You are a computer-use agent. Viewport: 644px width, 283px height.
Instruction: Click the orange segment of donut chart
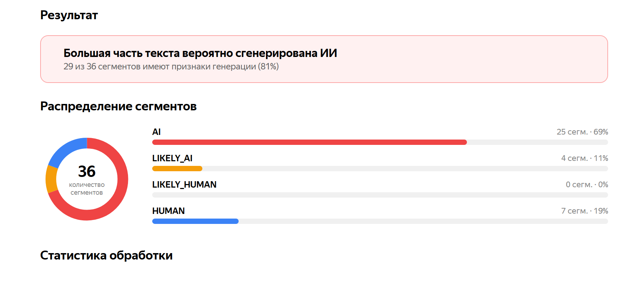coord(51,179)
